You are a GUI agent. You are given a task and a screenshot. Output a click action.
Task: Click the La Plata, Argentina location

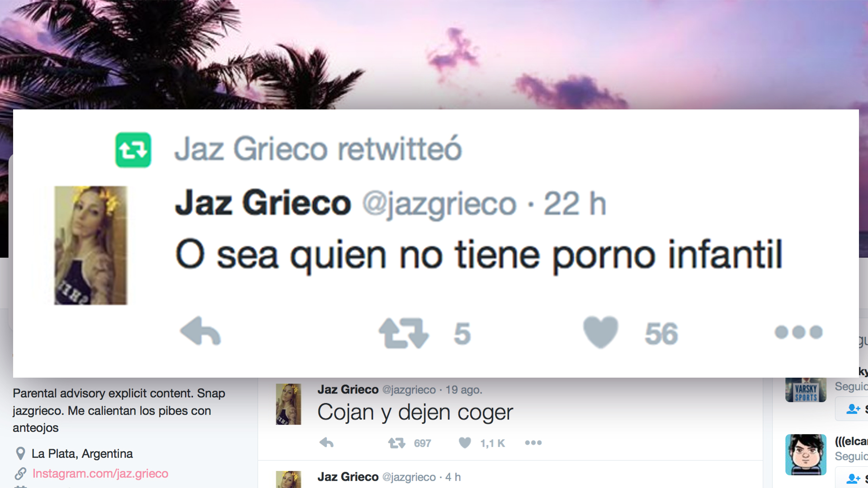(82, 454)
